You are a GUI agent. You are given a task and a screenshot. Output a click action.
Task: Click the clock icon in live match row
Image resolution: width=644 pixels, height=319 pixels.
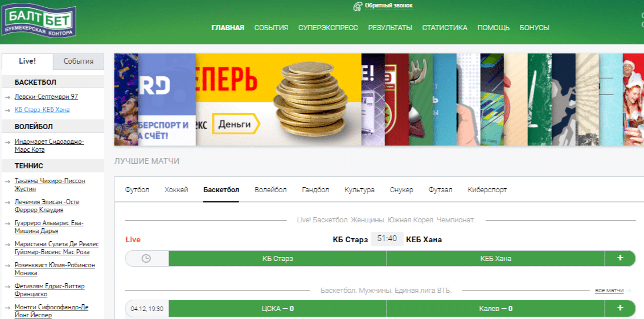(146, 258)
